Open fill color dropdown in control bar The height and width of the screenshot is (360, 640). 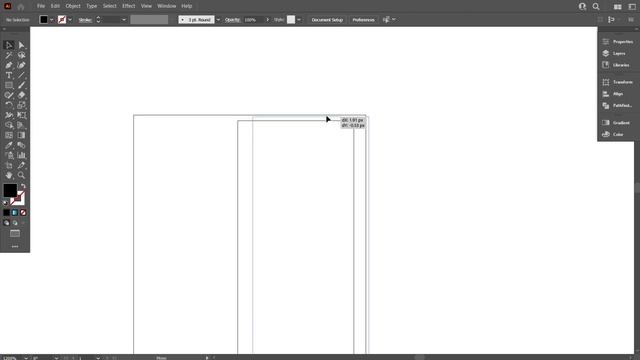point(52,20)
